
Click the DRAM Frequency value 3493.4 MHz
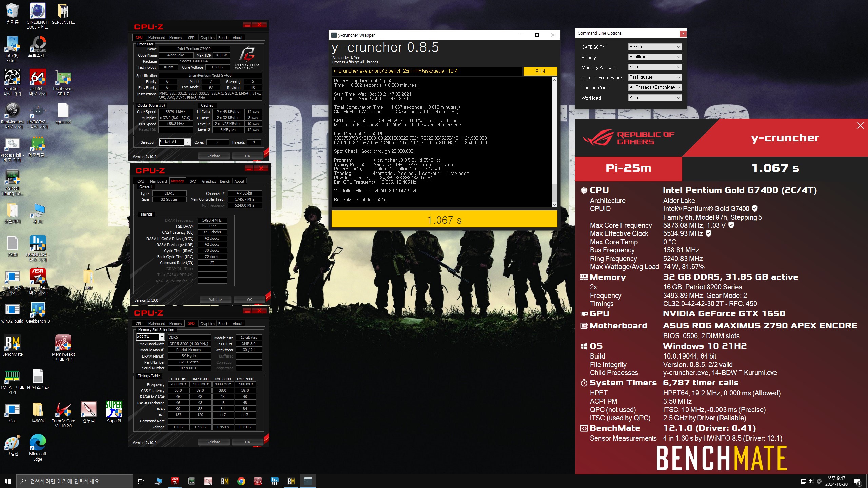[x=212, y=220]
